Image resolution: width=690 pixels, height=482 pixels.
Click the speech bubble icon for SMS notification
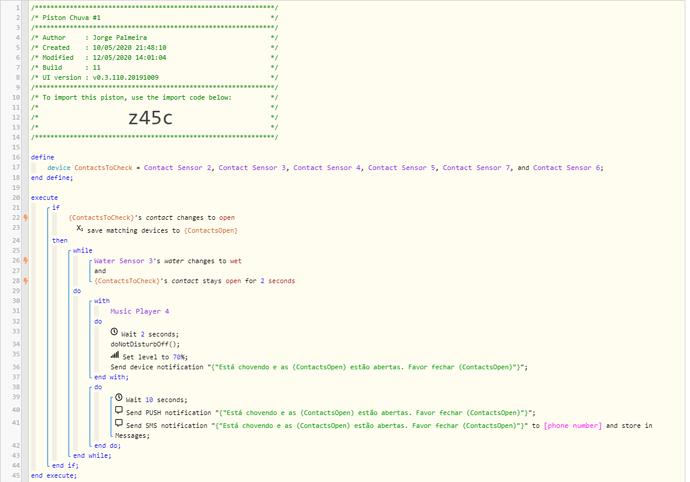[x=119, y=423]
